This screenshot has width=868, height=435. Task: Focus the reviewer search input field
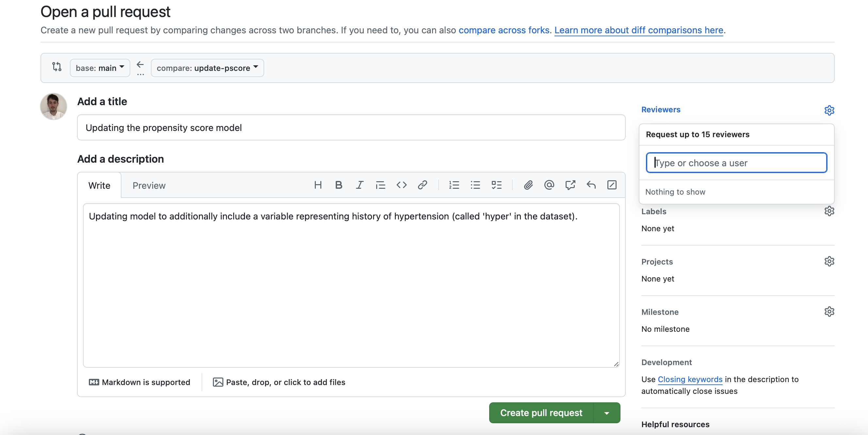pos(736,163)
